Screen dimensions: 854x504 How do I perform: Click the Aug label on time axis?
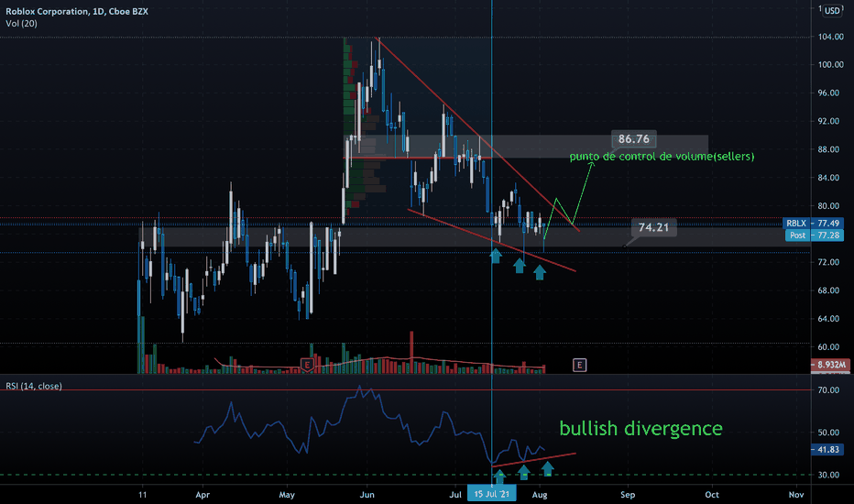(x=539, y=495)
